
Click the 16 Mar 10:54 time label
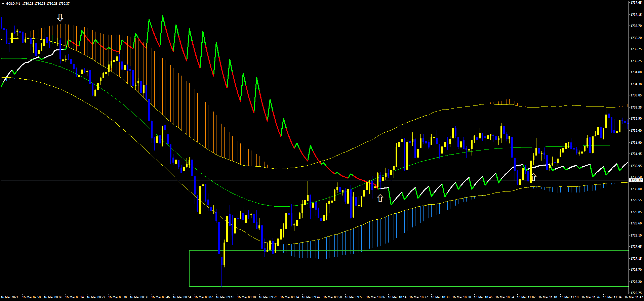click(505, 297)
